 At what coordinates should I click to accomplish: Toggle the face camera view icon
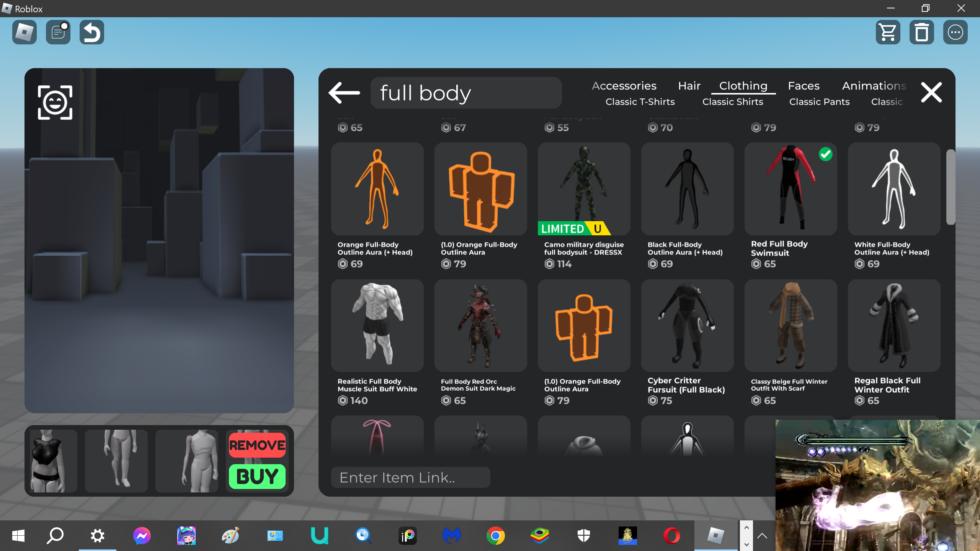click(55, 103)
